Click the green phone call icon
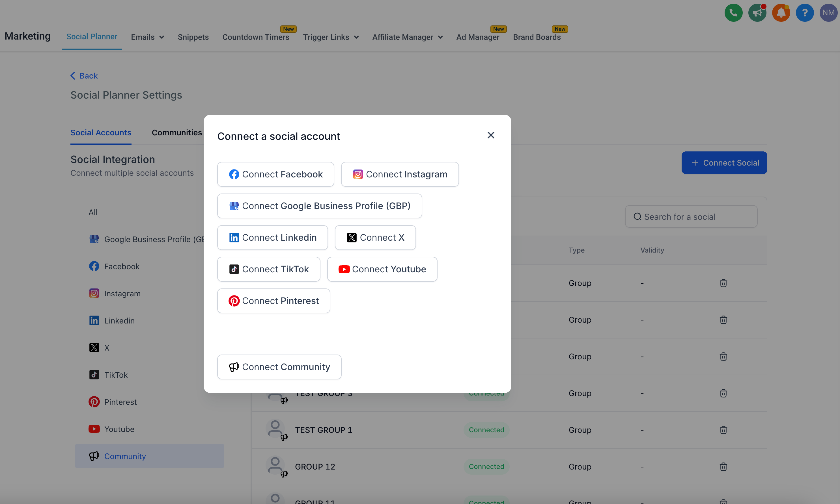Screen dimensions: 840x504 point(733,13)
